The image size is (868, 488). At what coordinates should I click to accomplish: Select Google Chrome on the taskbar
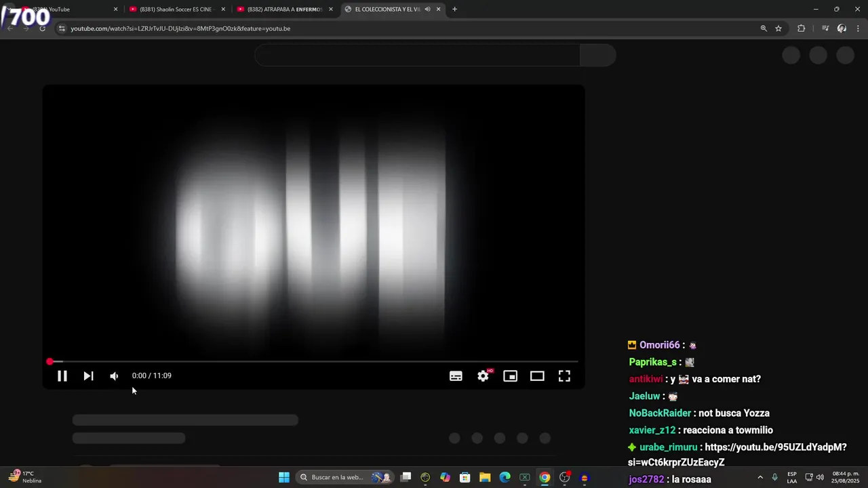click(x=545, y=477)
